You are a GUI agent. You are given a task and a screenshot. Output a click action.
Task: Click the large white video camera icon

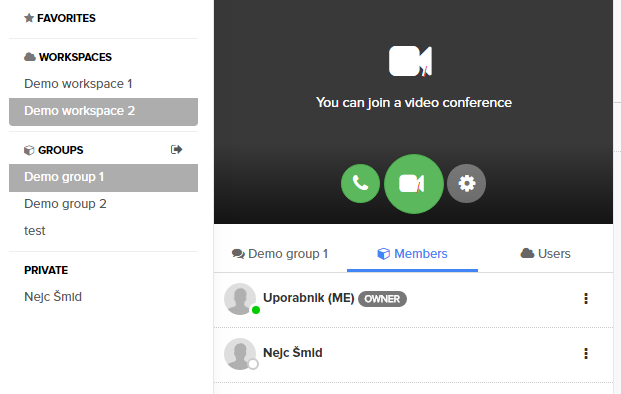(410, 61)
